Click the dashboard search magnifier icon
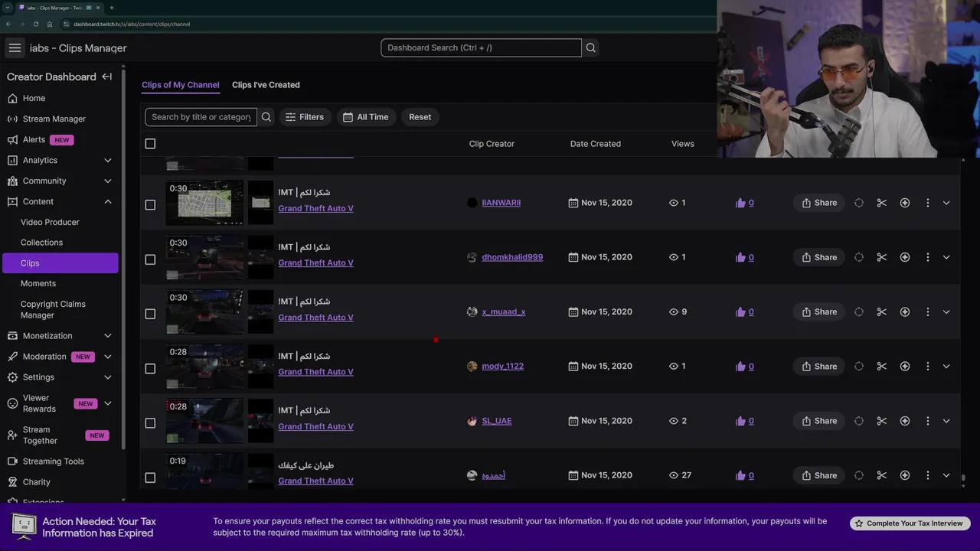This screenshot has height=551, width=980. point(590,47)
